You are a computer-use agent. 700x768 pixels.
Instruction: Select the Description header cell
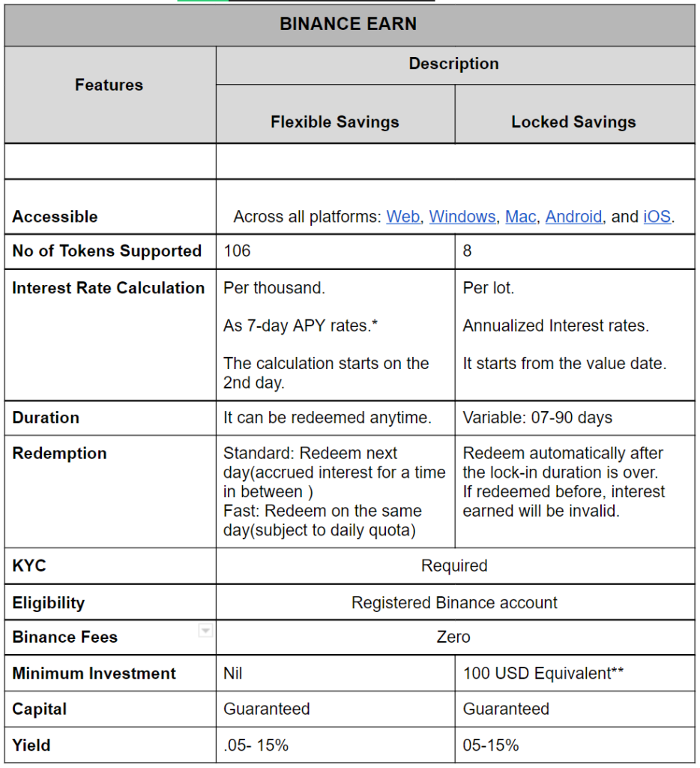tap(455, 65)
